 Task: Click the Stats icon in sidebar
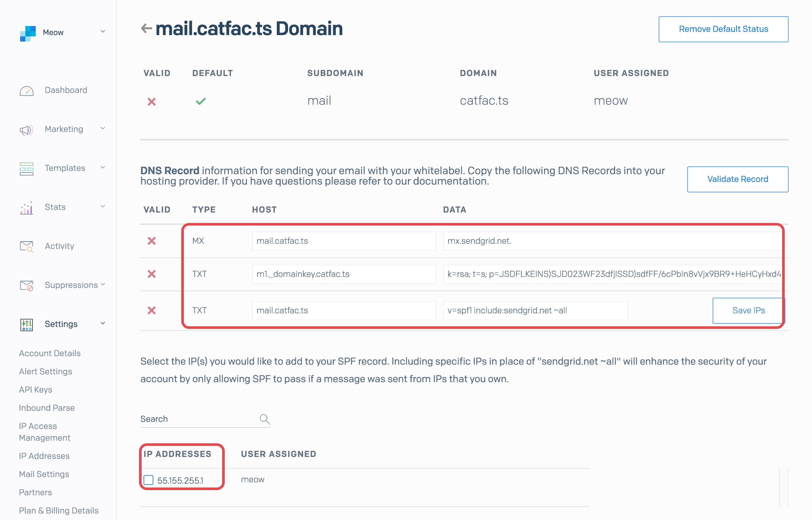26,207
